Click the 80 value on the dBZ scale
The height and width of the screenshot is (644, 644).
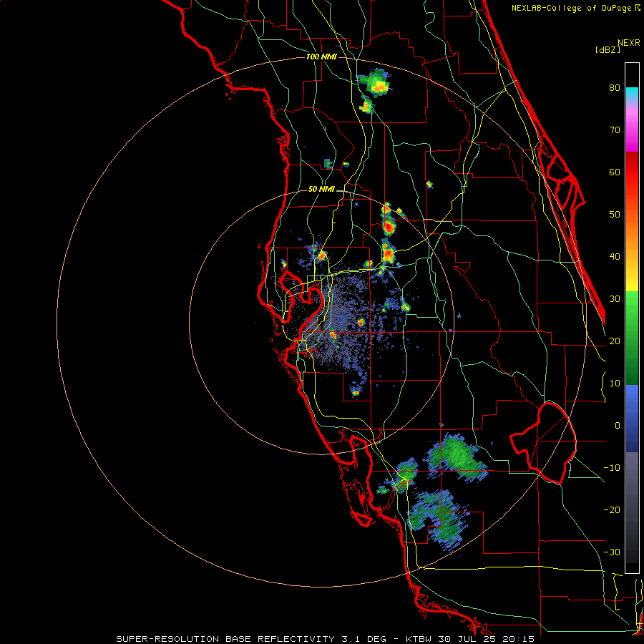615,87
